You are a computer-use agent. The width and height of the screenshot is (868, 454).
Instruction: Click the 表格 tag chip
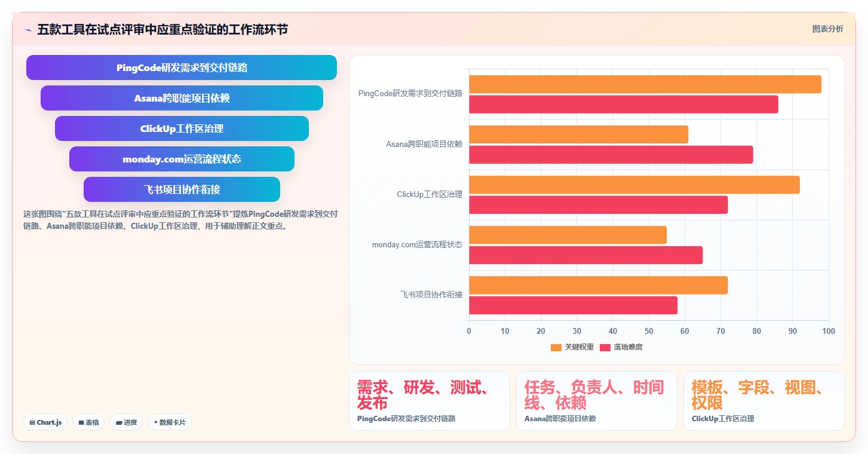pyautogui.click(x=88, y=422)
